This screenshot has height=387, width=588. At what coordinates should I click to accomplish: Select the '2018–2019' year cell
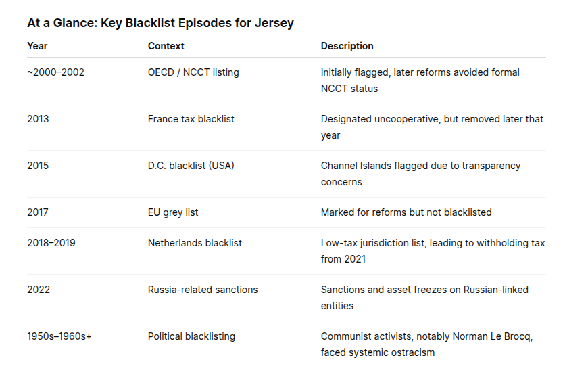[51, 242]
